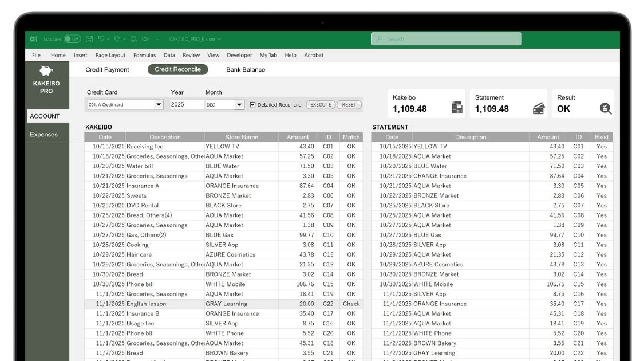Open the View ribbon tab

point(213,55)
